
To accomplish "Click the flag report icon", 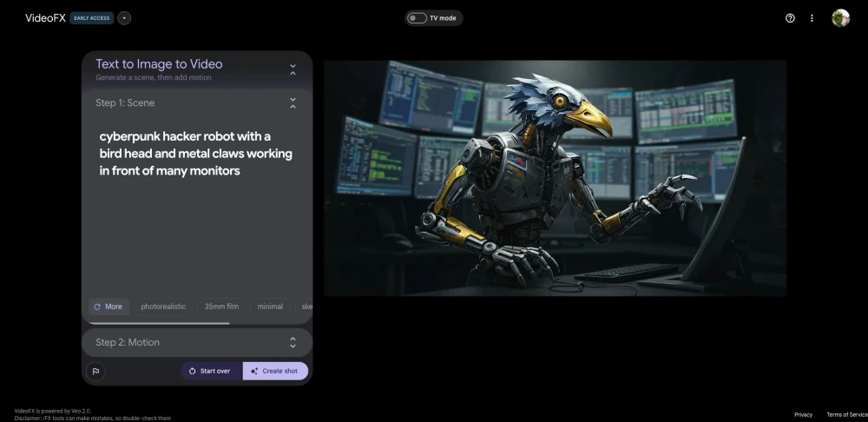I will [x=95, y=371].
